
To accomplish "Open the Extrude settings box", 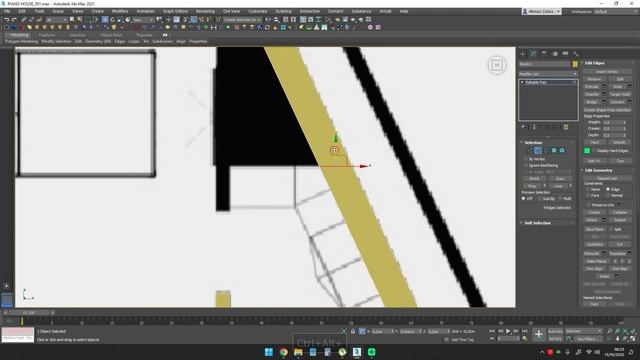I will pyautogui.click(x=604, y=87).
